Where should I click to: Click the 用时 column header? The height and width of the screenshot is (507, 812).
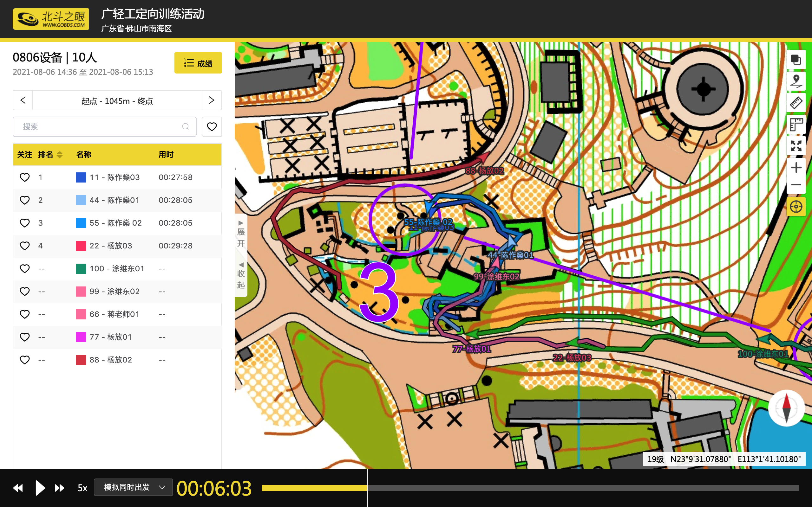[x=166, y=155]
